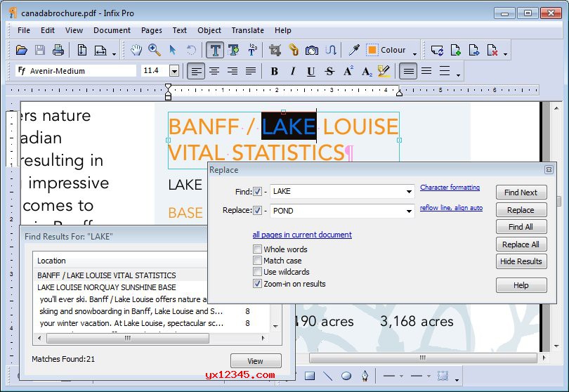Open the Document menu
The width and height of the screenshot is (569, 392).
pyautogui.click(x=112, y=30)
